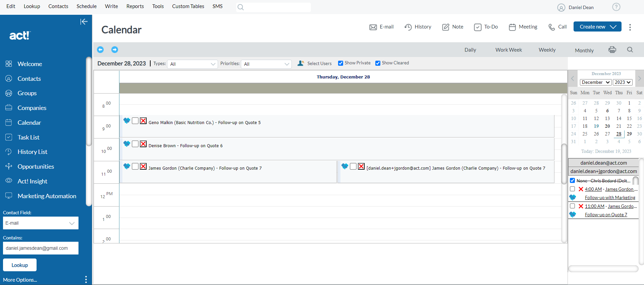The width and height of the screenshot is (644, 285).
Task: Check the 11:00 AM James Gordon task checkbox
Action: [573, 206]
